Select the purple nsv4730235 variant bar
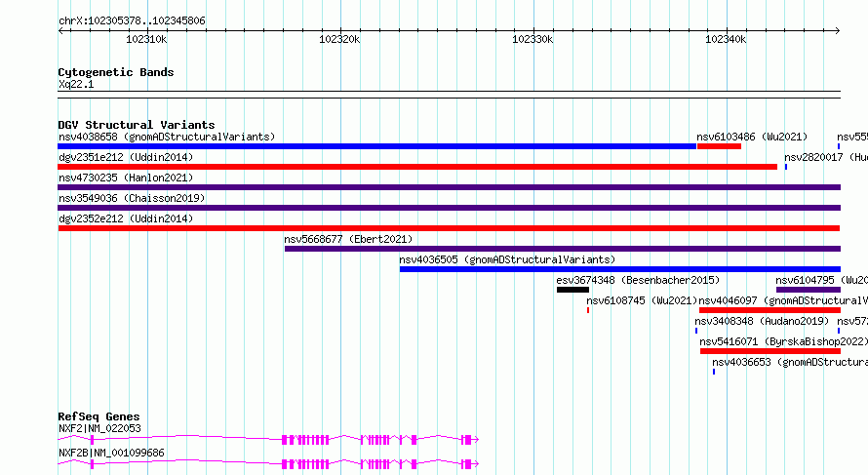This screenshot has width=868, height=475. pyautogui.click(x=449, y=187)
